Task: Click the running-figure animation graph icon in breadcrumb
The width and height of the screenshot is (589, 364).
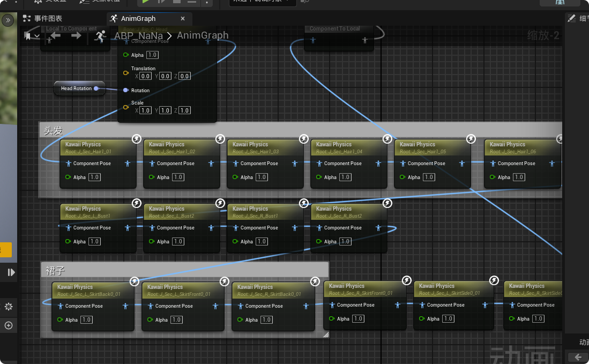Action: [x=100, y=36]
